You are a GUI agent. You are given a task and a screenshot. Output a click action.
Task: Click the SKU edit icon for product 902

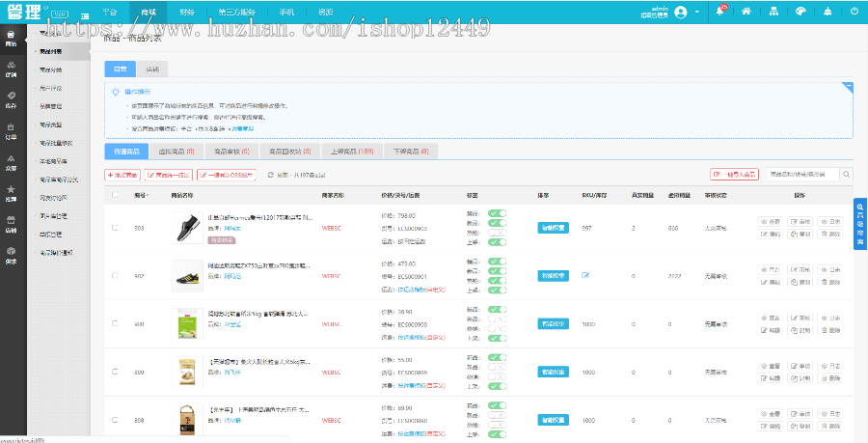pyautogui.click(x=585, y=275)
